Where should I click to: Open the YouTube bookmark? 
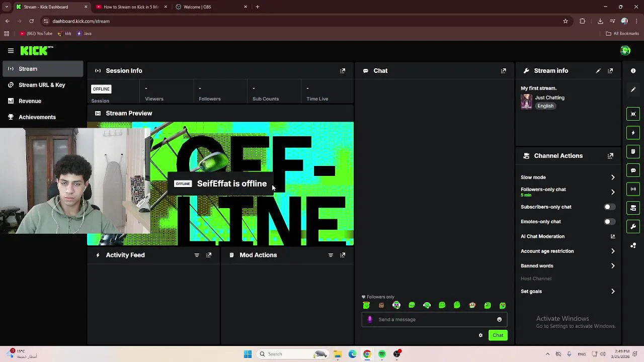(36, 34)
